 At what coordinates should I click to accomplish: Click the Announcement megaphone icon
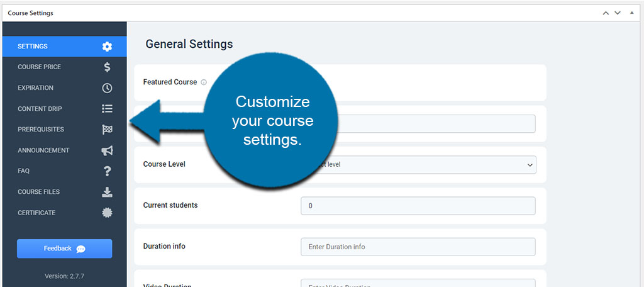click(x=107, y=150)
